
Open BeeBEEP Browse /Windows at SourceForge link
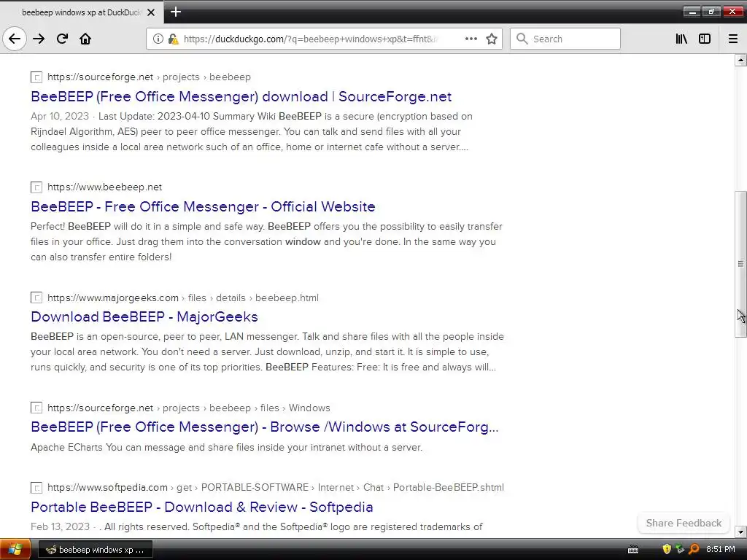pyautogui.click(x=264, y=427)
